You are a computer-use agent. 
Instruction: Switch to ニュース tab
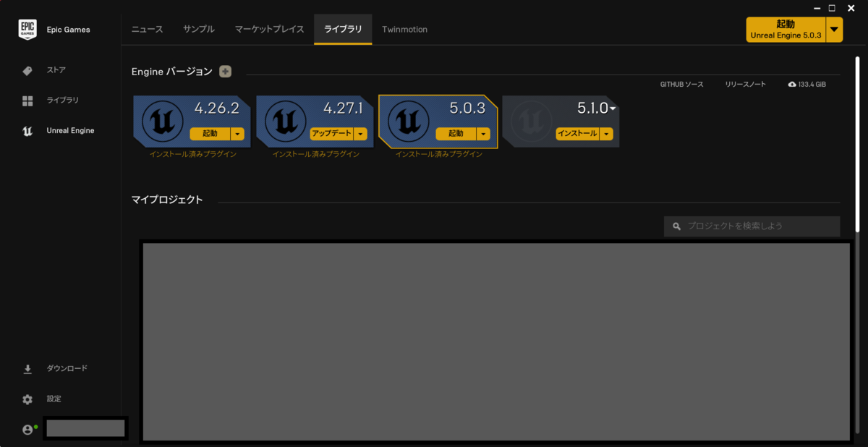[x=147, y=30]
